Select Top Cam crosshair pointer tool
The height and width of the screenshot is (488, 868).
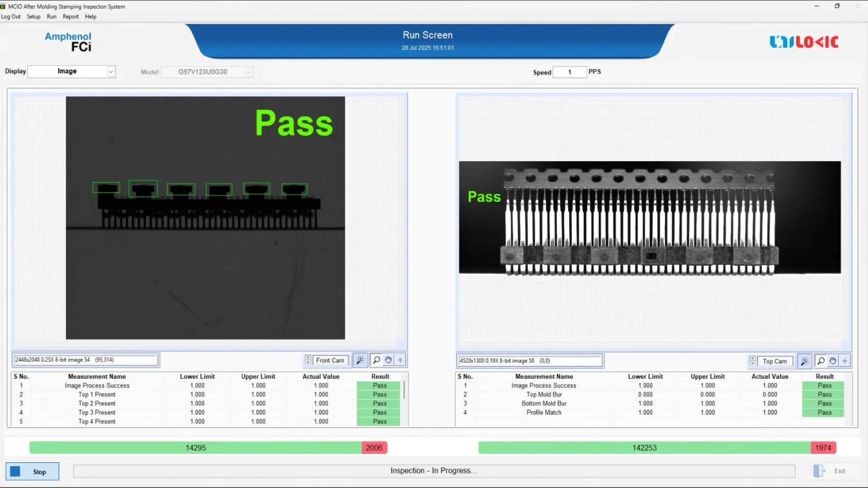(x=844, y=361)
